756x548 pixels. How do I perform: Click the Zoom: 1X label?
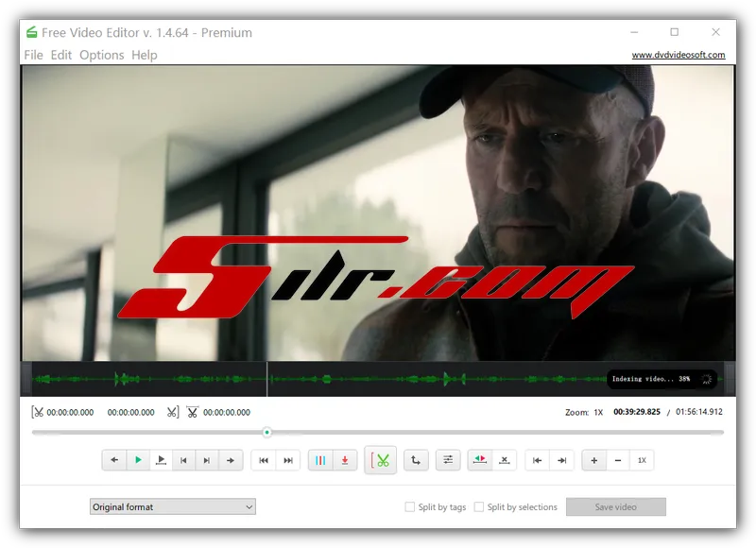tap(584, 413)
